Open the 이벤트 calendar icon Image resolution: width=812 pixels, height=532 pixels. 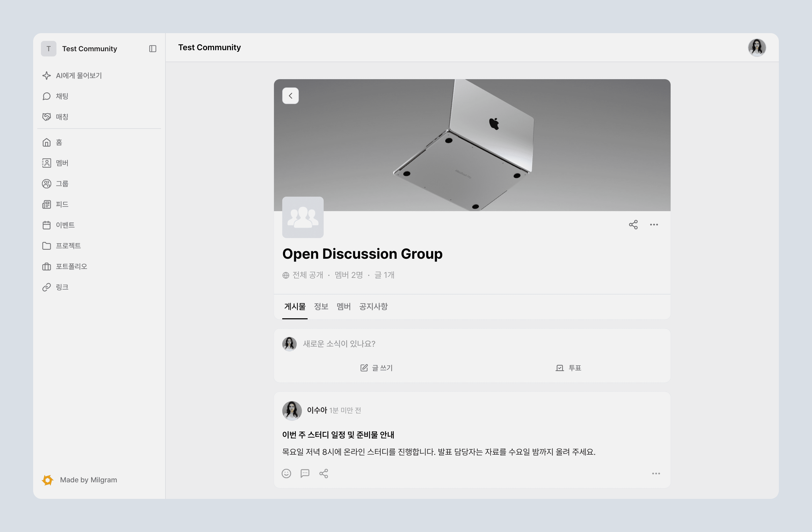[x=46, y=225]
